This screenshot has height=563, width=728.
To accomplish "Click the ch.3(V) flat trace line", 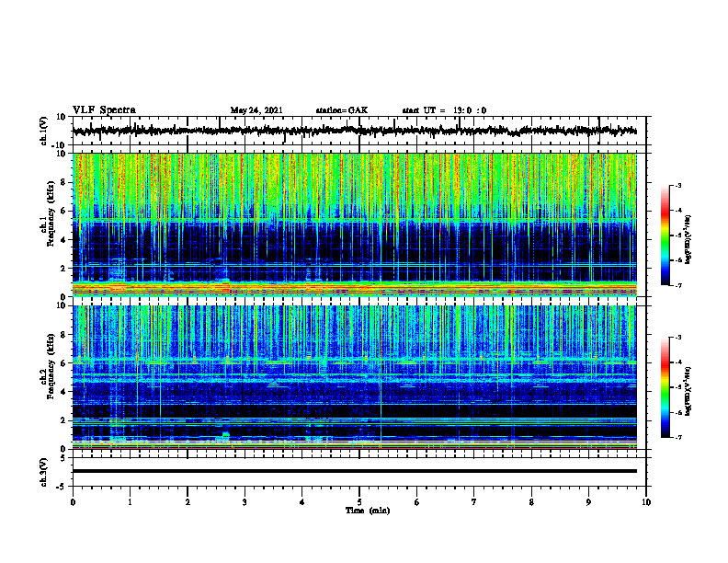I will [x=355, y=471].
